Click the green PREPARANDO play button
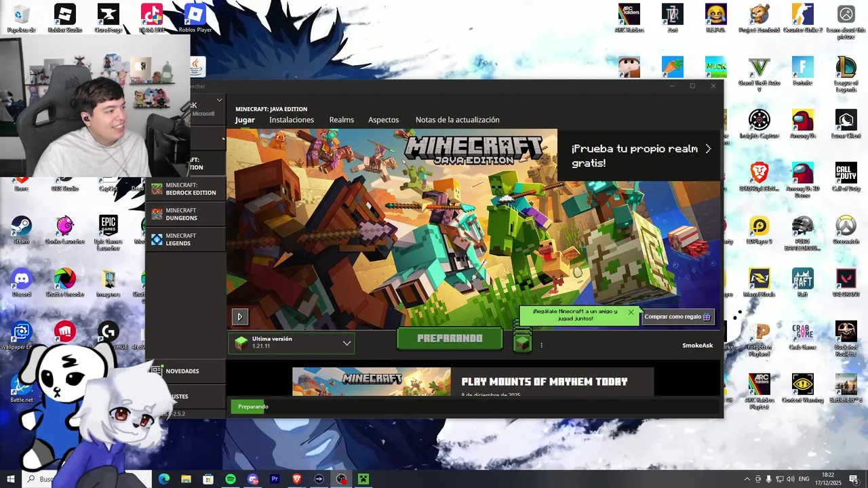 click(x=450, y=338)
